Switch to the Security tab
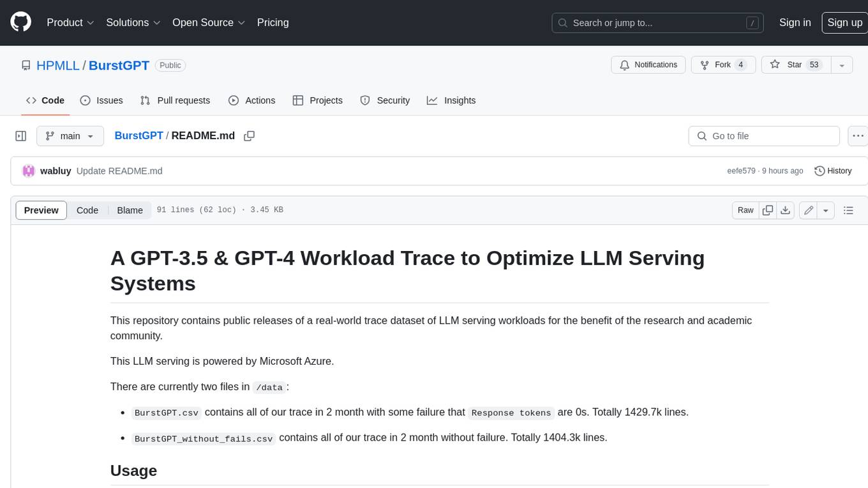Viewport: 868px width, 488px height. point(385,100)
